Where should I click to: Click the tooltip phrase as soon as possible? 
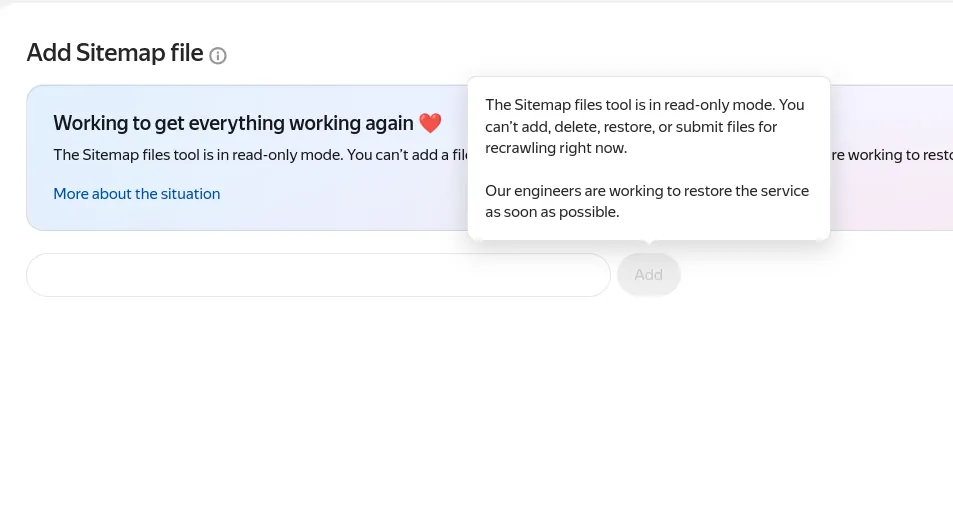pos(552,212)
